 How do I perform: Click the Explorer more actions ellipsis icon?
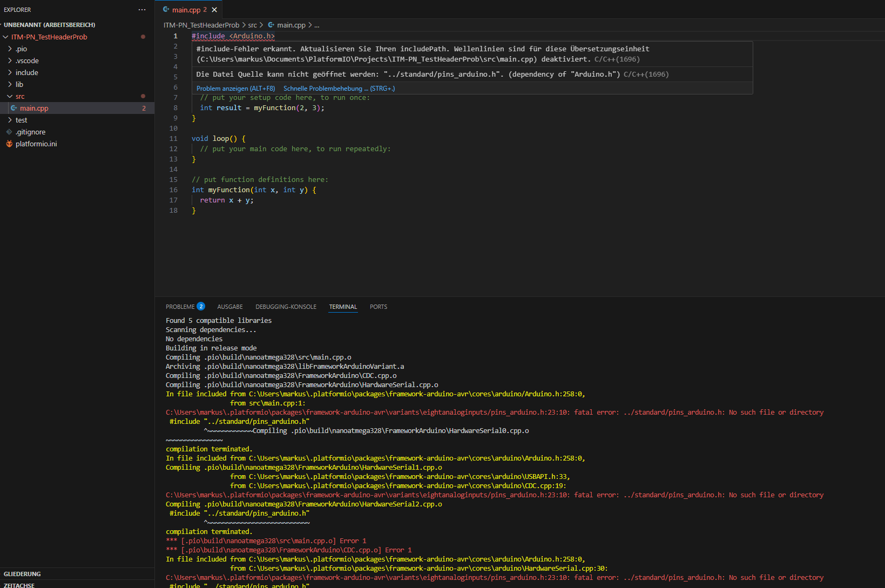(142, 10)
